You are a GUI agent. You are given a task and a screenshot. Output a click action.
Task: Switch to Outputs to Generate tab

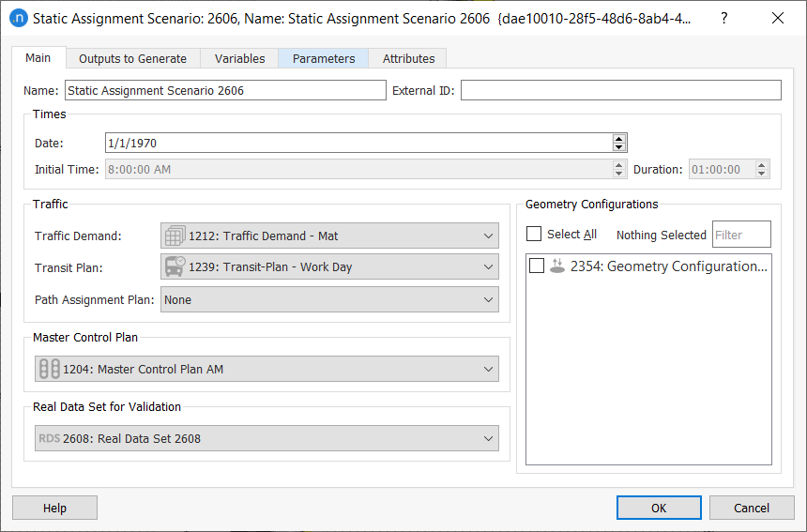coord(133,59)
